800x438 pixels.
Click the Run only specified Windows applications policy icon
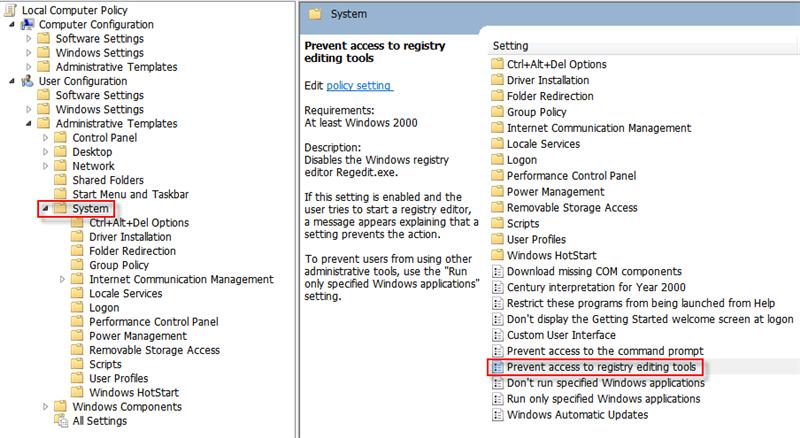pos(497,399)
